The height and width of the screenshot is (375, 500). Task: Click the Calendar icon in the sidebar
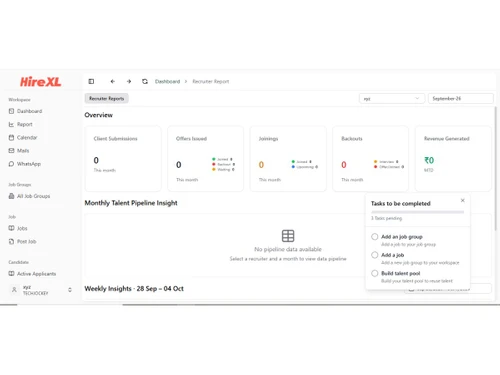11,137
